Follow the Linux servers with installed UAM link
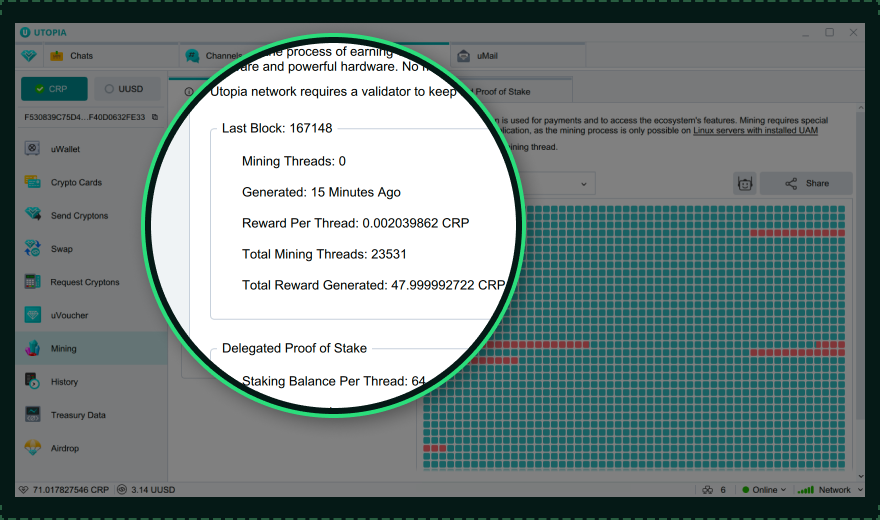880x520 pixels. coord(755,130)
